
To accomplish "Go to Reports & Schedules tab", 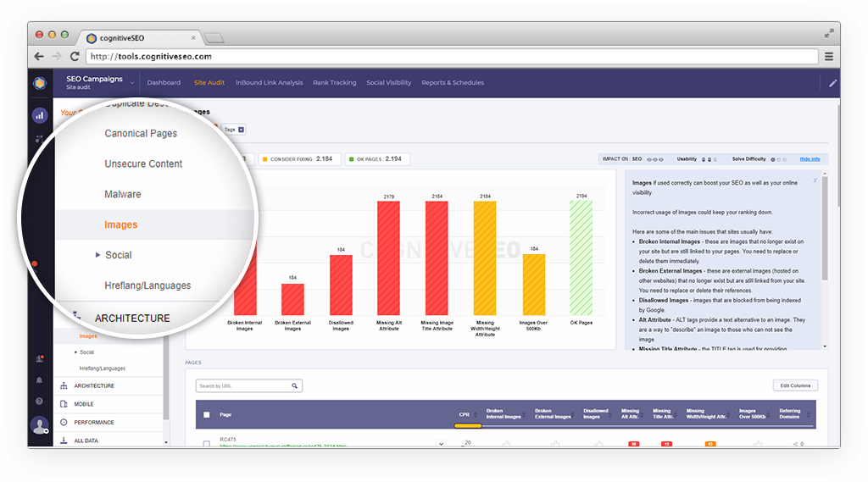I will tap(453, 82).
